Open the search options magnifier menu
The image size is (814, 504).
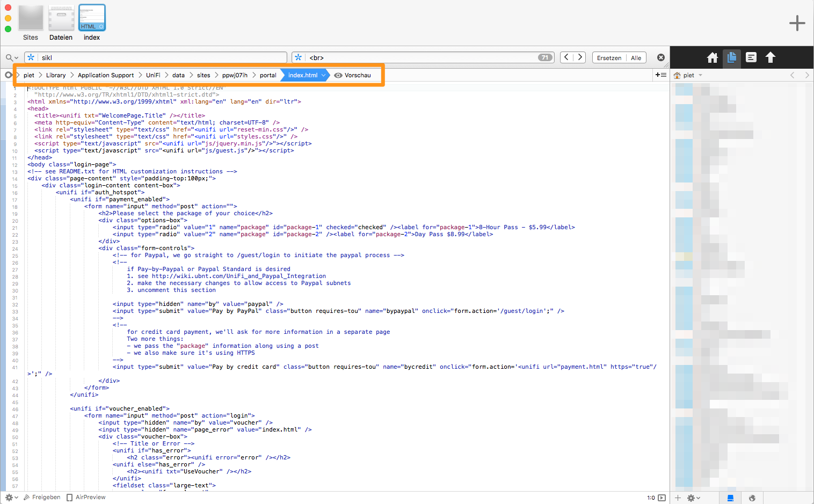pos(12,57)
